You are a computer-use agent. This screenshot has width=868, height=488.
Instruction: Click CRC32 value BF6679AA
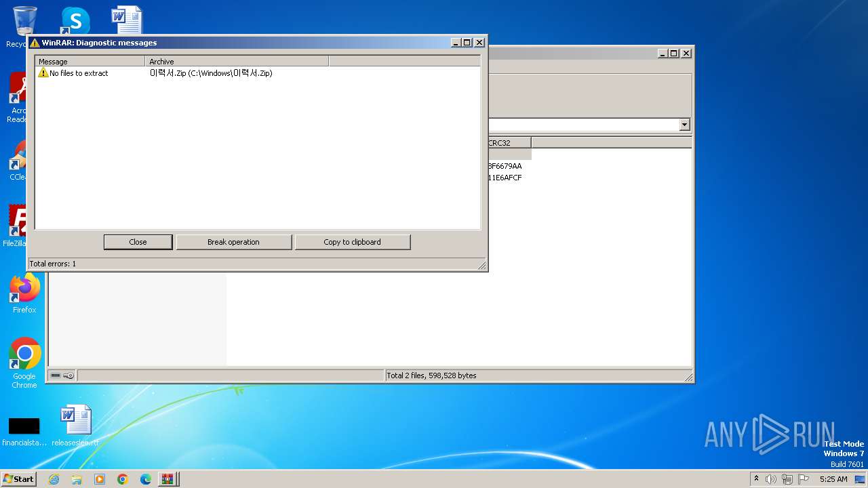[x=505, y=166]
